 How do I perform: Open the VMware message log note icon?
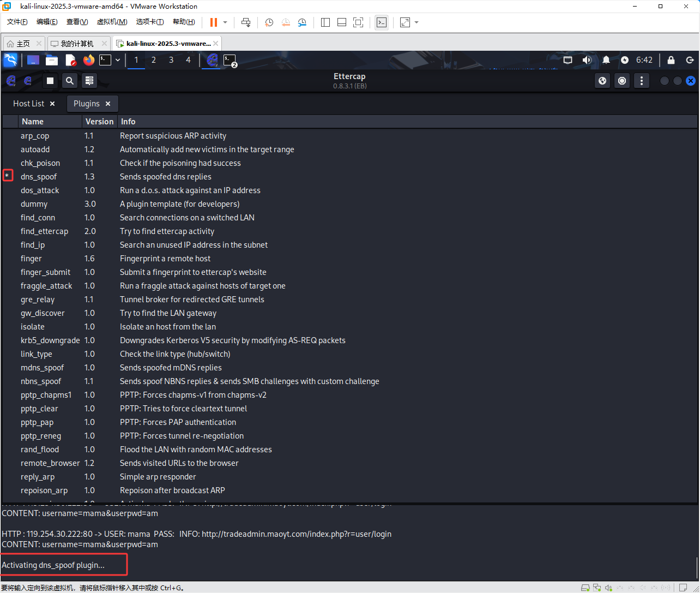(684, 588)
